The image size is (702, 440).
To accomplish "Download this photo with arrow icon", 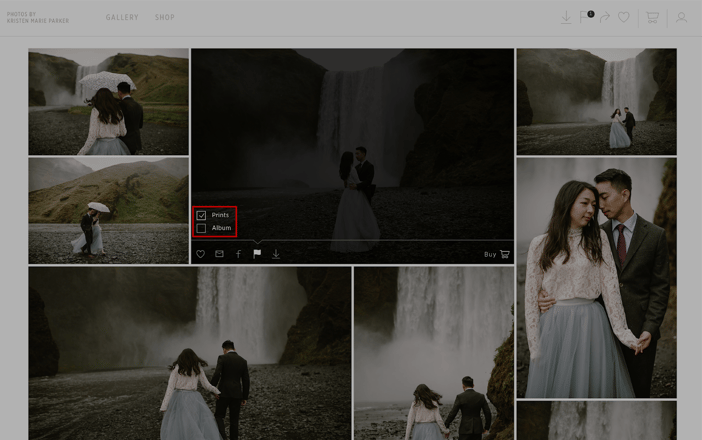I will [x=276, y=254].
